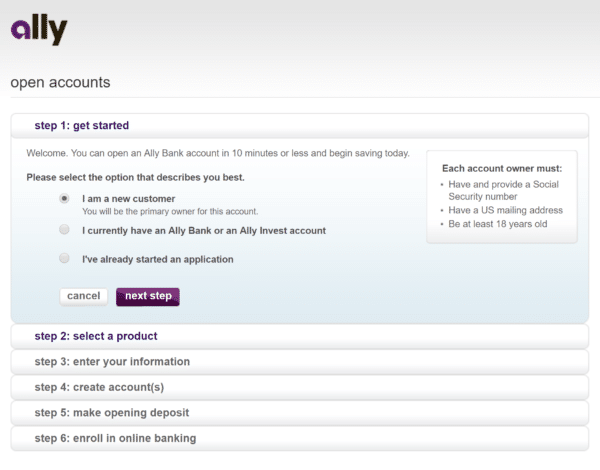This screenshot has height=470, width=600.
Task: Click the 'Each account owner must' heading
Action: tap(502, 168)
